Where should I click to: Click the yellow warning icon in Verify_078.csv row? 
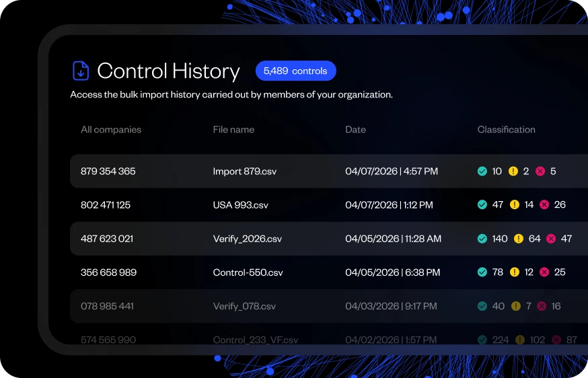tap(516, 306)
